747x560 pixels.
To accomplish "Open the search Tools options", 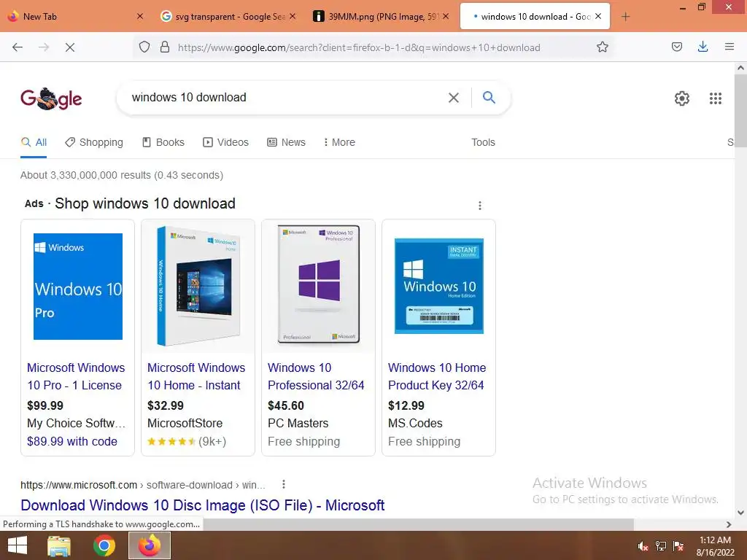I will pos(483,142).
